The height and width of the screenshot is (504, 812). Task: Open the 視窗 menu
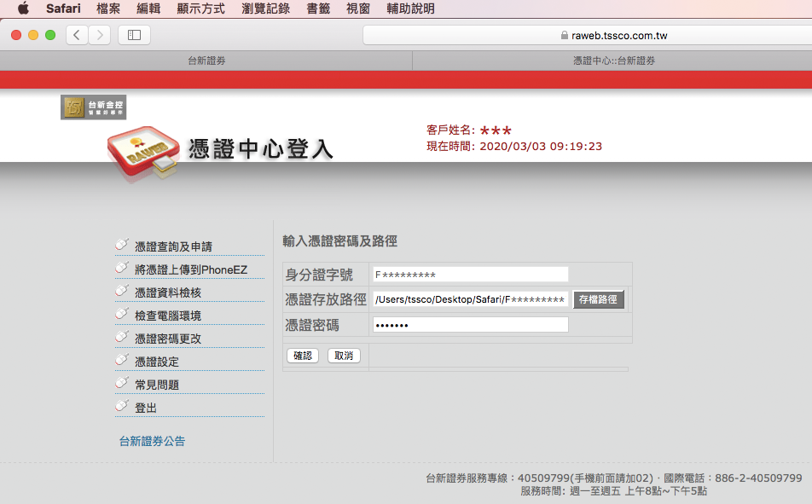(358, 9)
